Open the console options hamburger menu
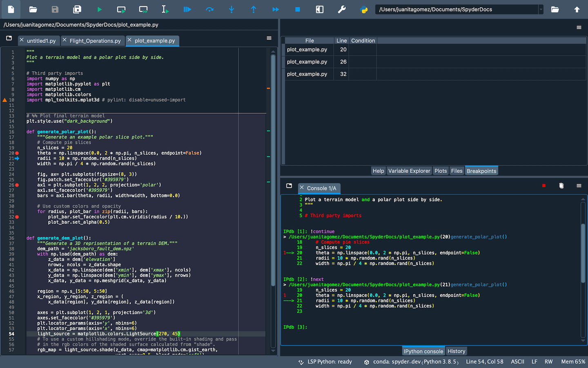The width and height of the screenshot is (588, 368). (x=579, y=185)
